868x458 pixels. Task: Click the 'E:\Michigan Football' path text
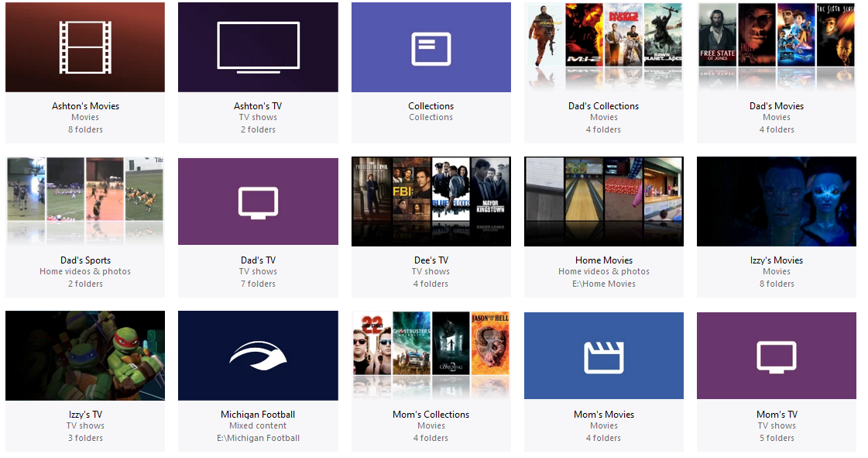pyautogui.click(x=258, y=438)
